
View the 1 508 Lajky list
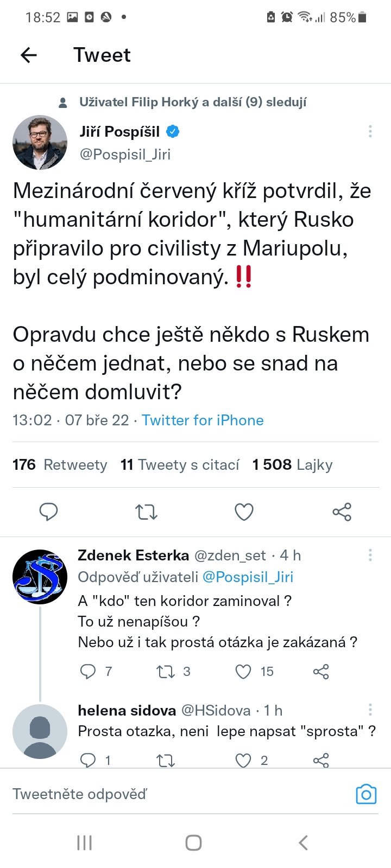(292, 465)
